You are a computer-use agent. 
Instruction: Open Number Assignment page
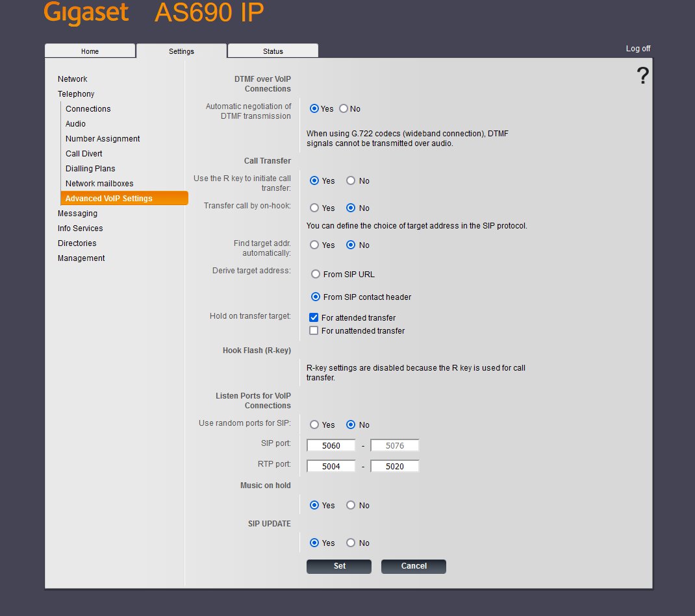click(x=103, y=139)
